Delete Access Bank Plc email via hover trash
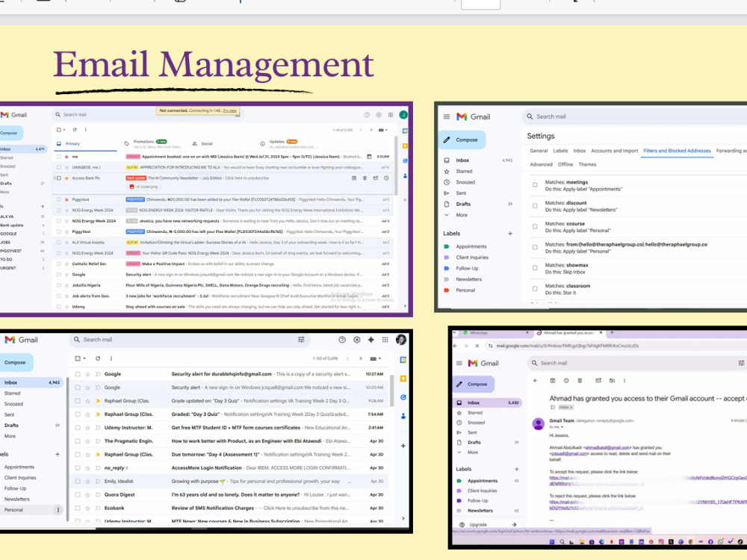This screenshot has width=747, height=560. pyautogui.click(x=365, y=178)
